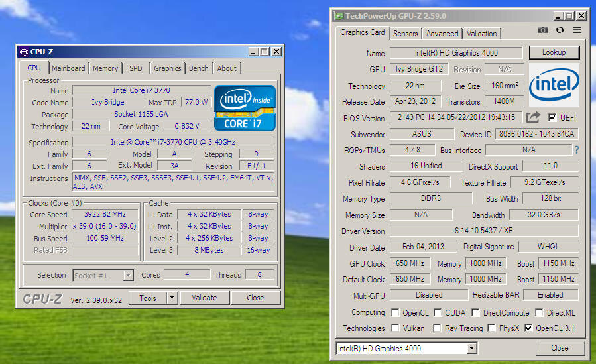596x364 pixels.
Task: Switch to the Mainboard tab
Action: (x=68, y=68)
